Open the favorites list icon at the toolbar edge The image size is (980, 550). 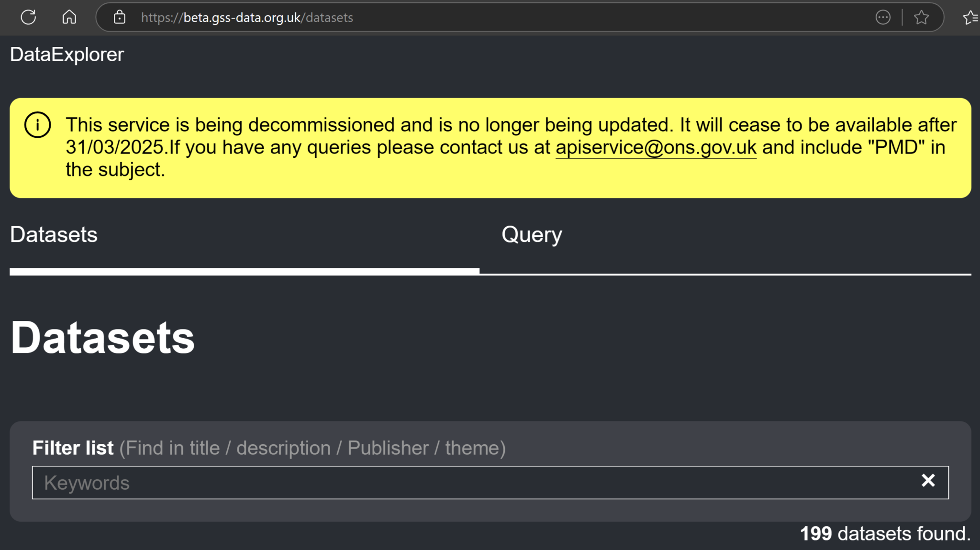pos(970,18)
